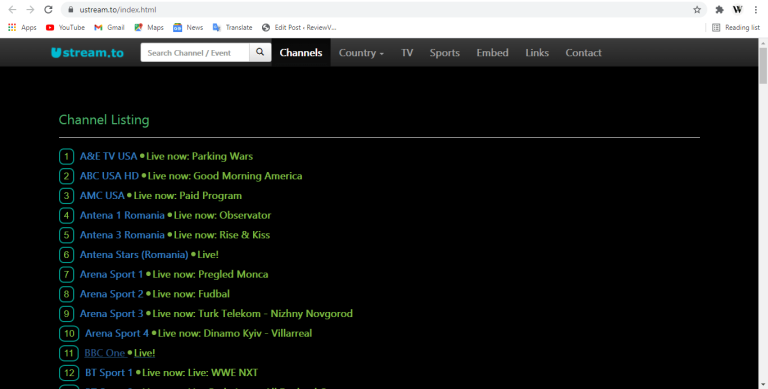Click the number 5 channel badge
The image size is (768, 389).
pos(66,235)
